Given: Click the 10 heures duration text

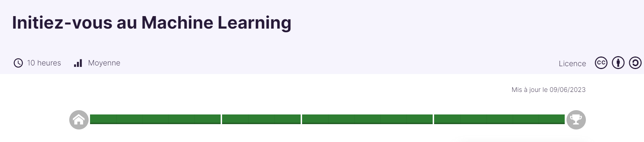Looking at the screenshot, I should click(x=44, y=63).
